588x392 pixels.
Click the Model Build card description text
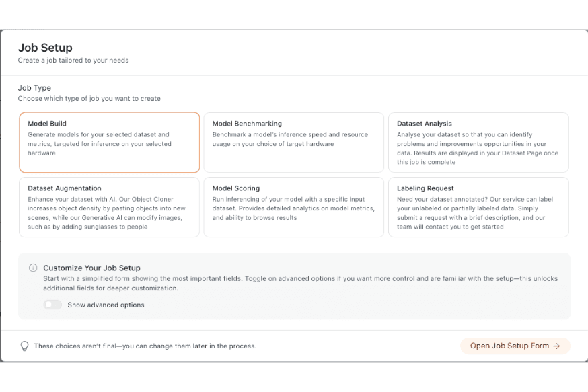[100, 144]
